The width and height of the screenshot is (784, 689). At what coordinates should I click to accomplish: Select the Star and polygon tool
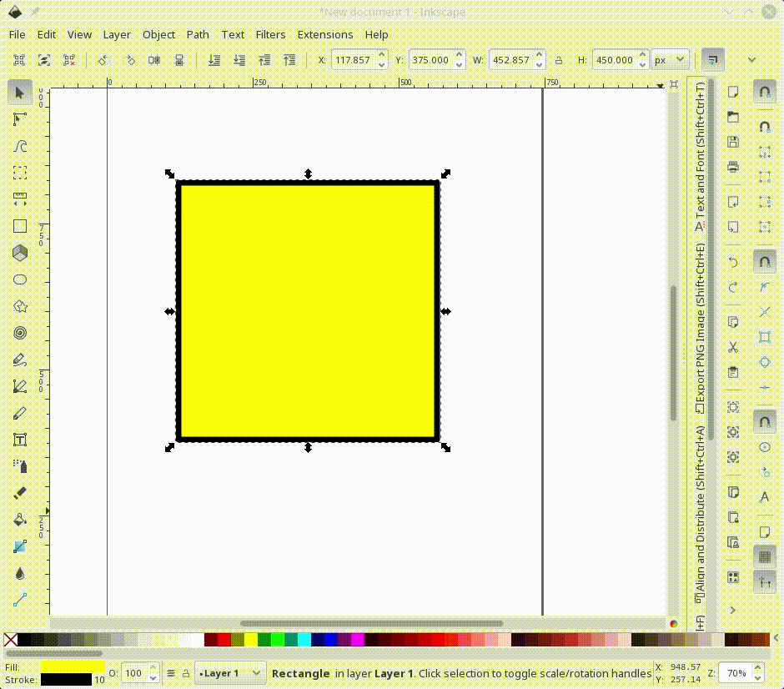(19, 306)
